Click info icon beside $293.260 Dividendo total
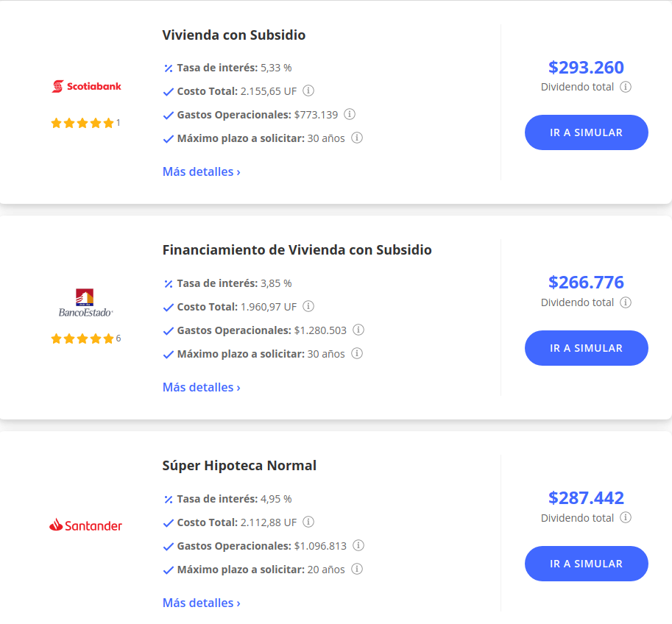Viewport: 672px width, 624px height. [626, 87]
